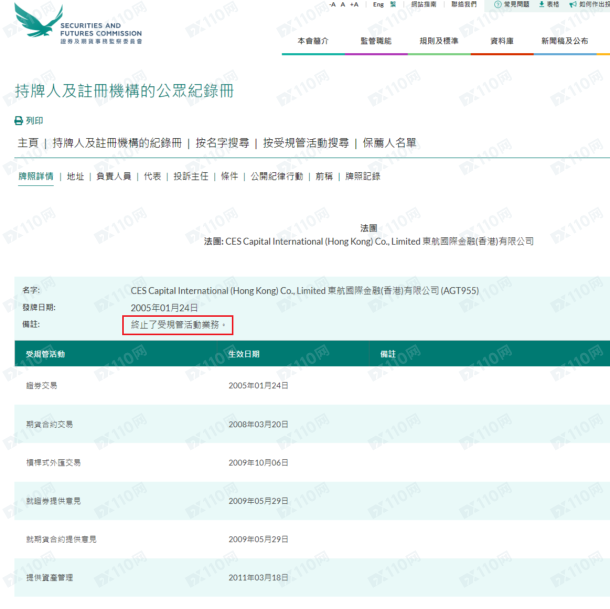
Task: Switch to the 公開紀律行動 tab
Action: pyautogui.click(x=277, y=176)
